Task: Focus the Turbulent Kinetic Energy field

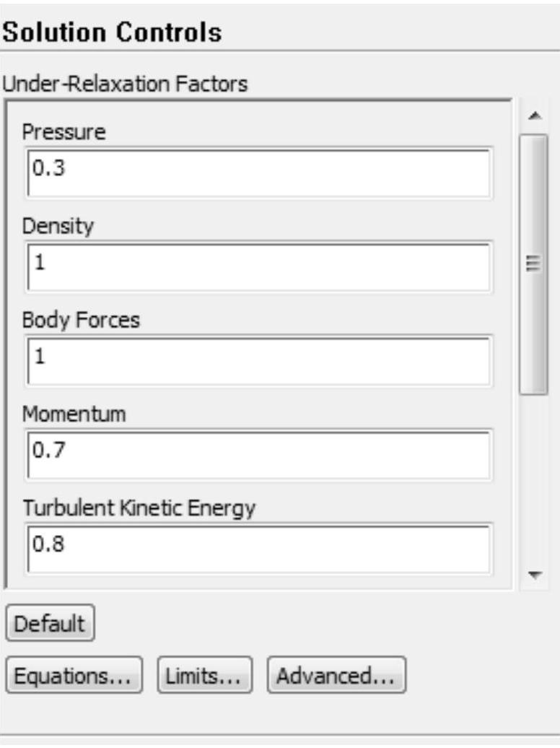Action: pos(258,547)
